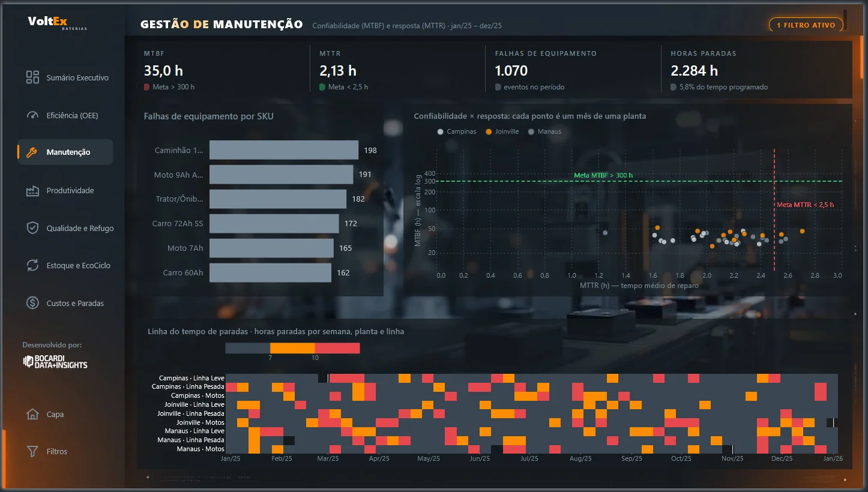Click the VoltEx Baterias logo

(x=56, y=23)
